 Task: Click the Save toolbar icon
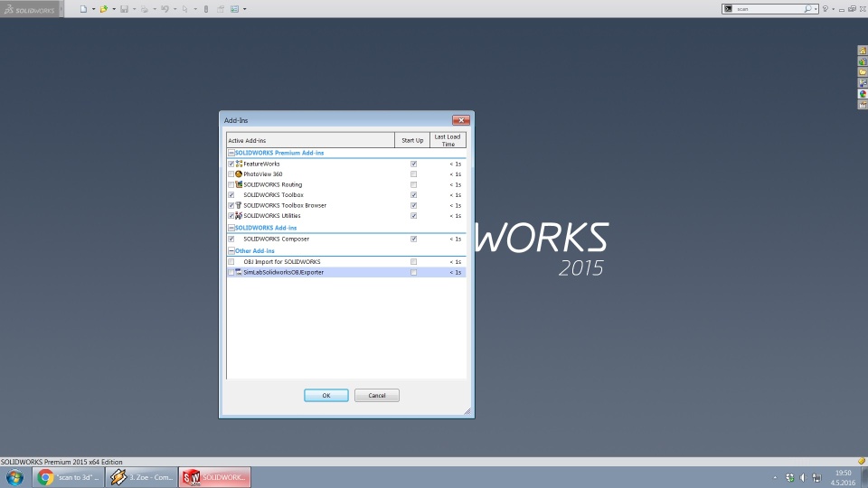[124, 9]
